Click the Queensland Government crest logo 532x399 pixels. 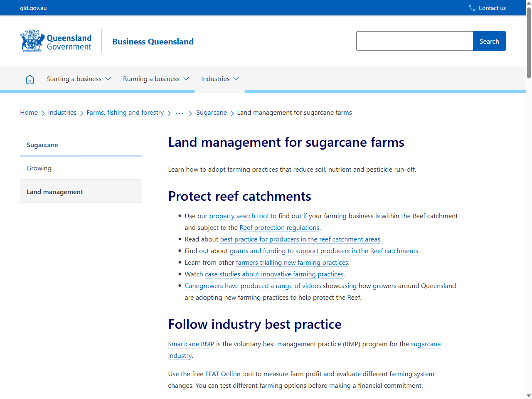[32, 40]
